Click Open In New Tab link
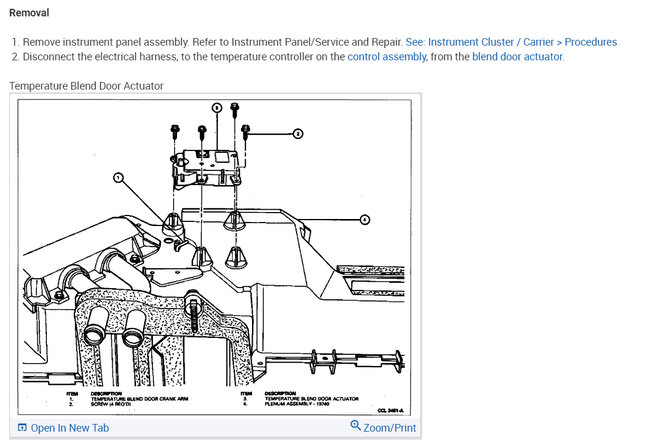 tap(70, 428)
